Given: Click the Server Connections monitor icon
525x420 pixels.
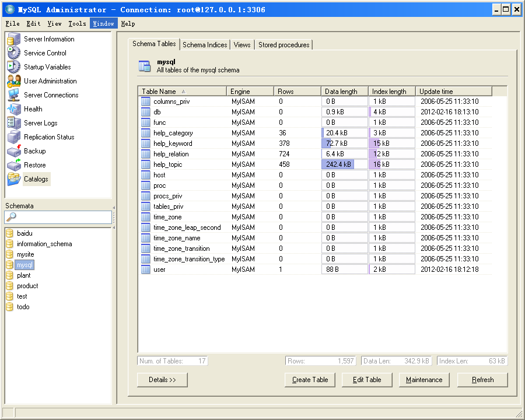Looking at the screenshot, I should click(14, 95).
